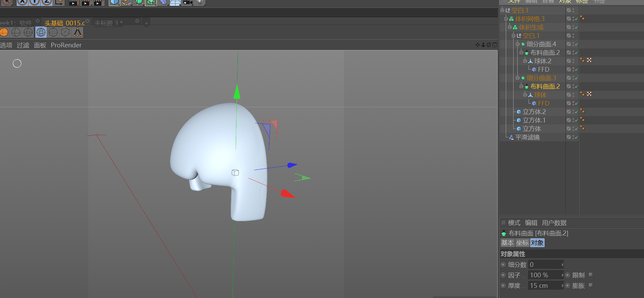
Task: Open the camera tools icon
Action: pos(187,2)
